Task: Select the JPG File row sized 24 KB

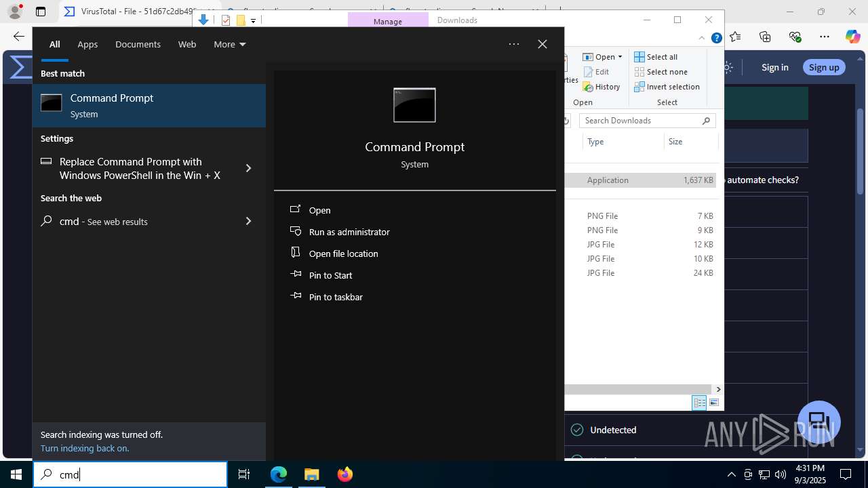Action: coord(640,273)
